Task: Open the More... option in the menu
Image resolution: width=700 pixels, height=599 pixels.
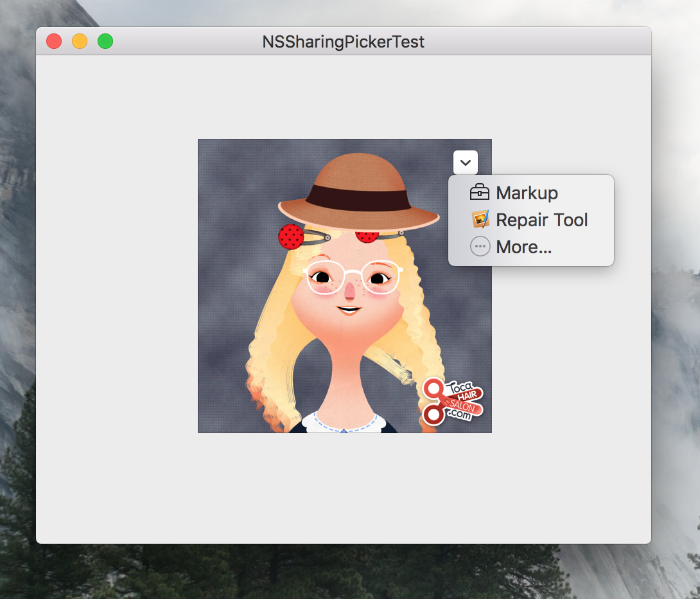Action: coord(531,247)
